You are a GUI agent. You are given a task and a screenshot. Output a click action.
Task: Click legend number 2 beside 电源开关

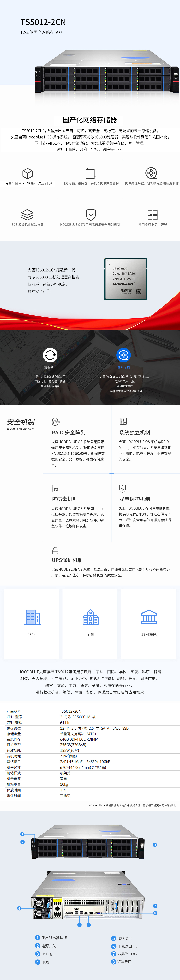click(38, 945)
